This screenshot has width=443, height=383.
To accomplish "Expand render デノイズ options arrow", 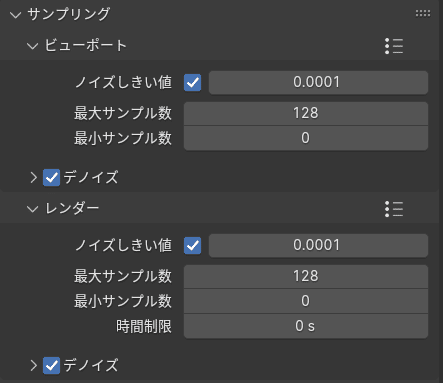I will point(33,365).
